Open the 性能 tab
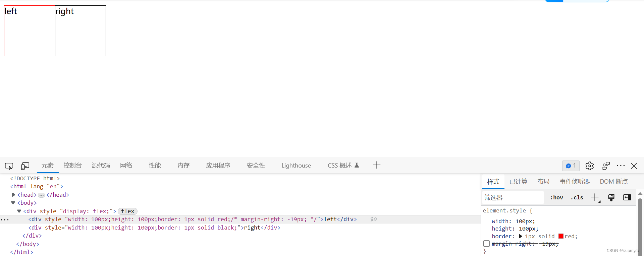This screenshot has height=256, width=644. click(x=155, y=165)
